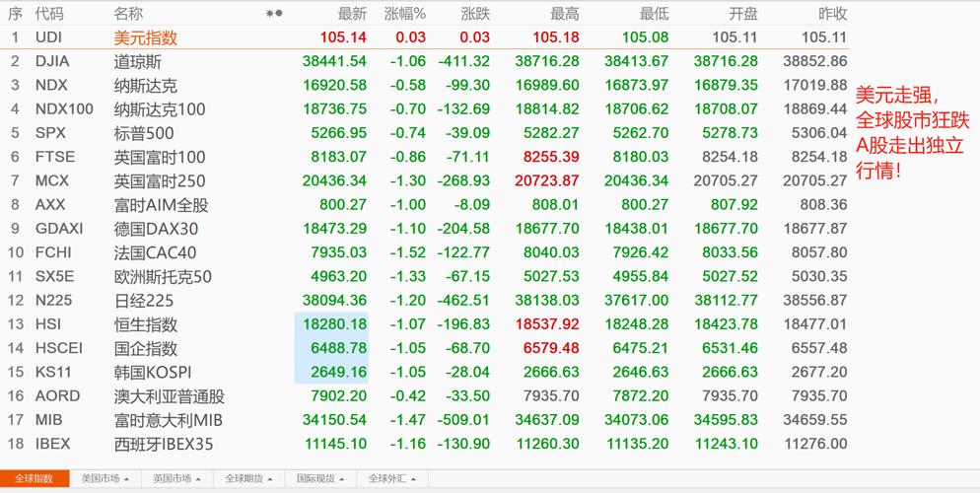The width and height of the screenshot is (980, 493).
Task: Expand the 全球期货 tab dropdown arrow
Action: [x=270, y=479]
